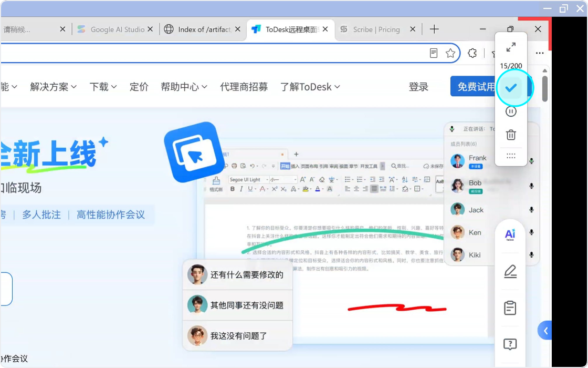Open a new browser tab
588x368 pixels.
pos(434,29)
